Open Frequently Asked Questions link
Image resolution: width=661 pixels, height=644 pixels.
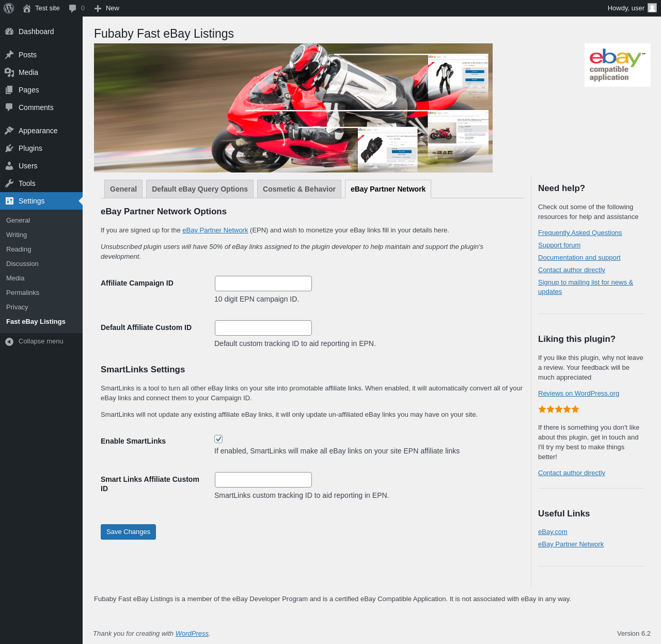pyautogui.click(x=580, y=233)
